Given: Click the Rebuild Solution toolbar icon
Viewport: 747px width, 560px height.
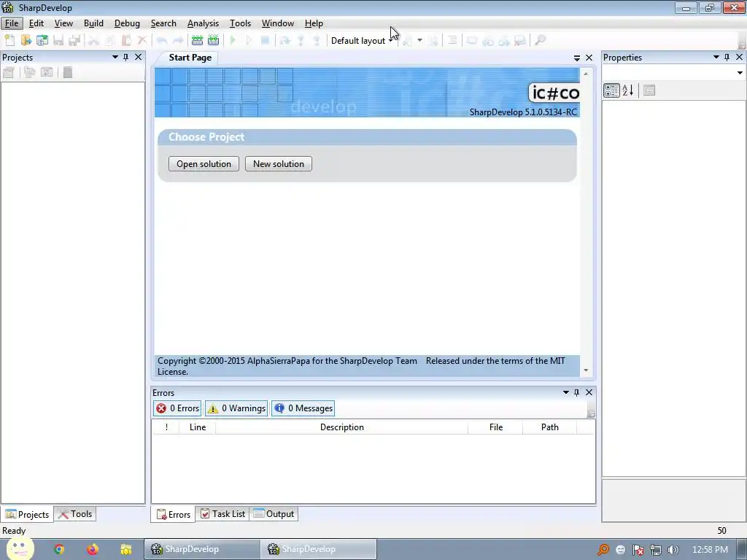Looking at the screenshot, I should 214,41.
